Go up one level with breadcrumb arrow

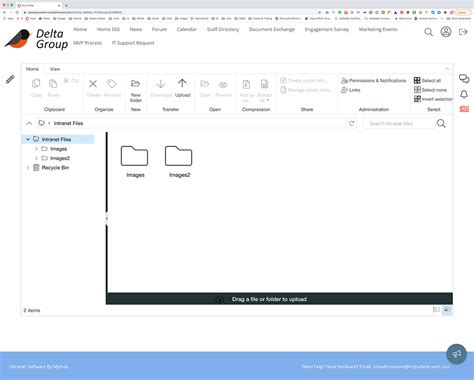coord(29,123)
